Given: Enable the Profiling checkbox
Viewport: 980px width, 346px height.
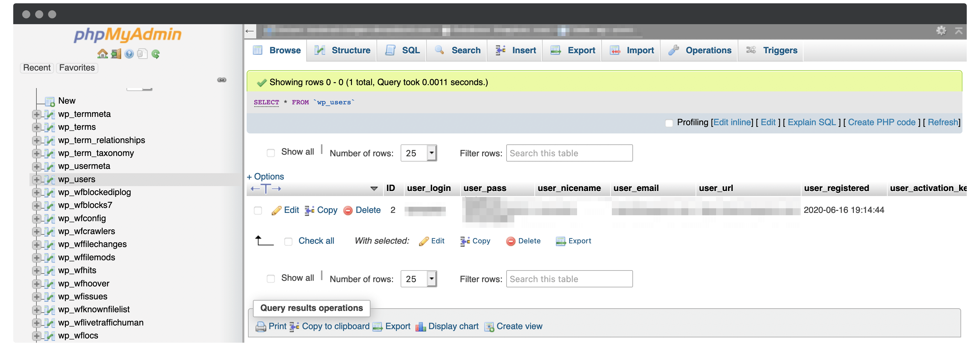Looking at the screenshot, I should pos(669,123).
